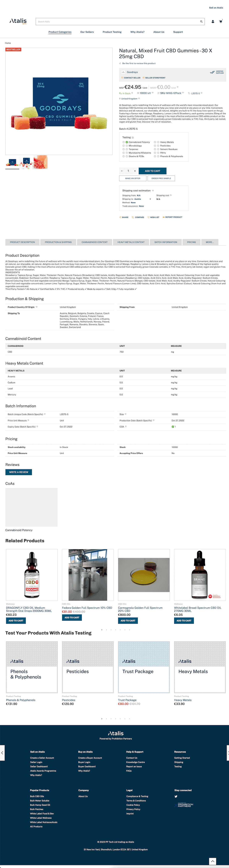229x868 pixels.
Task: Open Fedora Golden Full Spectrum product image
Action: 88,575
